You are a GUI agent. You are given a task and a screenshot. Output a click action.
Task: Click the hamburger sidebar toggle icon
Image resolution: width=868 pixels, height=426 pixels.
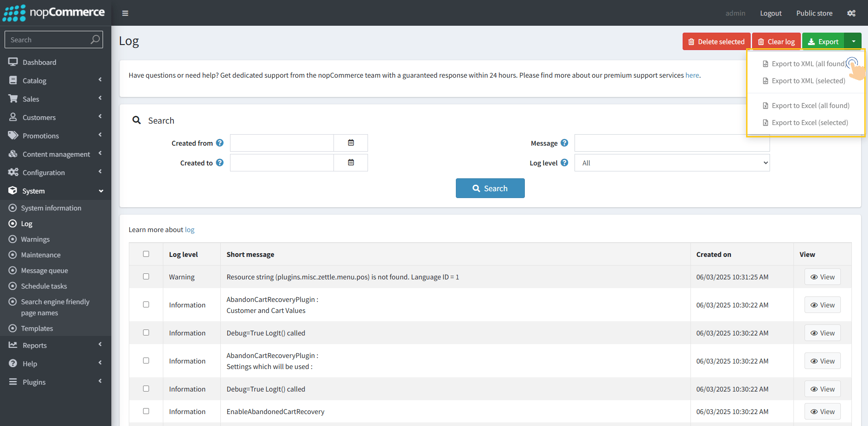click(x=125, y=13)
